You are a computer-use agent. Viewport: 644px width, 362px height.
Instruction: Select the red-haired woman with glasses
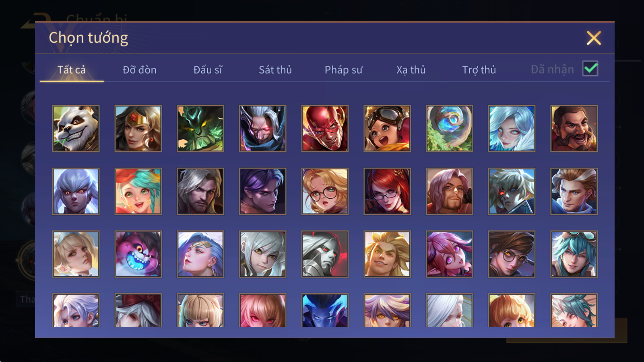[387, 191]
